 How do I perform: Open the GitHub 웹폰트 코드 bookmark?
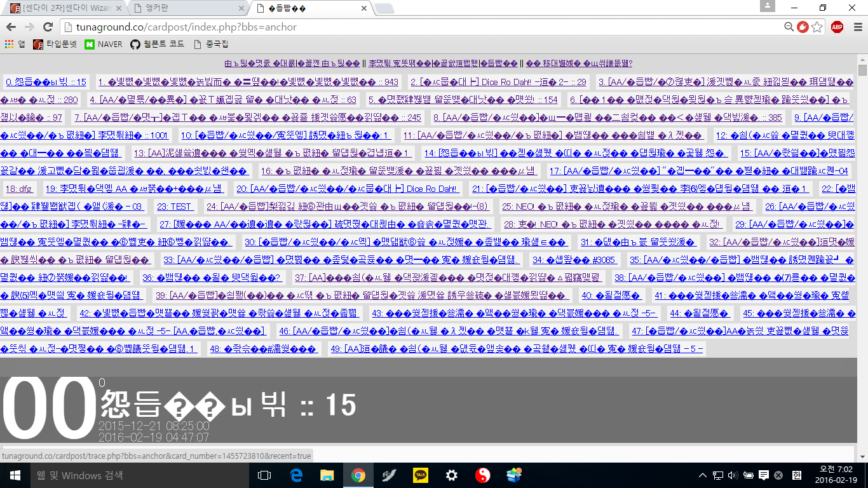pos(158,44)
